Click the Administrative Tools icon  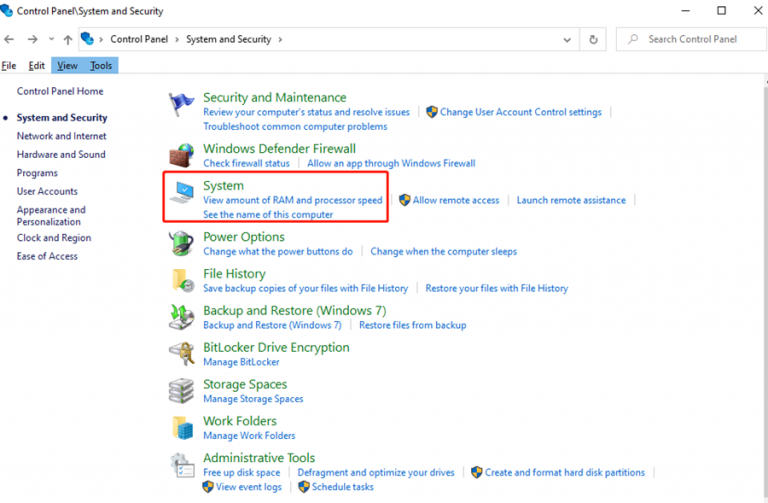[182, 464]
